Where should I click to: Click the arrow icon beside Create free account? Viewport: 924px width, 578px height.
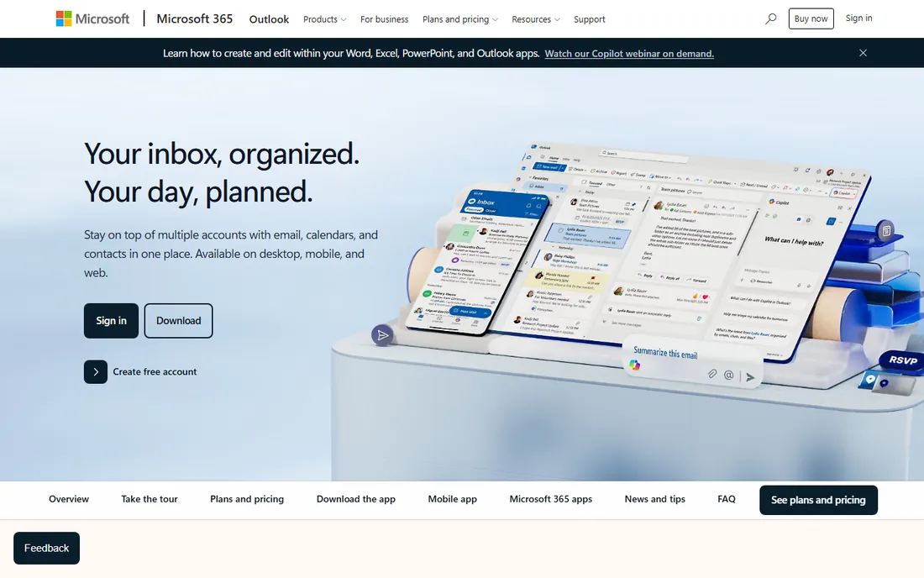(x=96, y=372)
